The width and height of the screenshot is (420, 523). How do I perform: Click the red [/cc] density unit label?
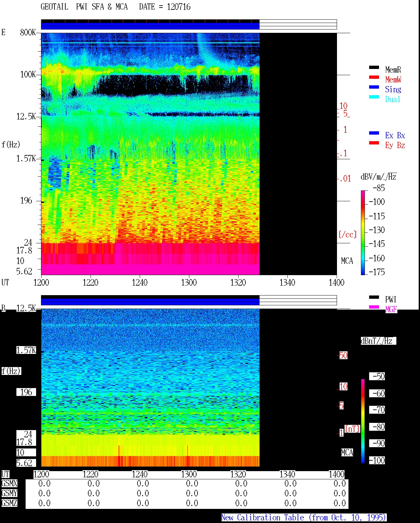pos(347,234)
